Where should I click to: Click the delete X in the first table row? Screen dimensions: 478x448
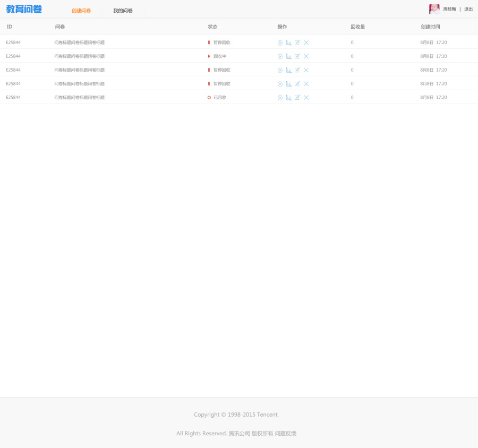pyautogui.click(x=306, y=42)
